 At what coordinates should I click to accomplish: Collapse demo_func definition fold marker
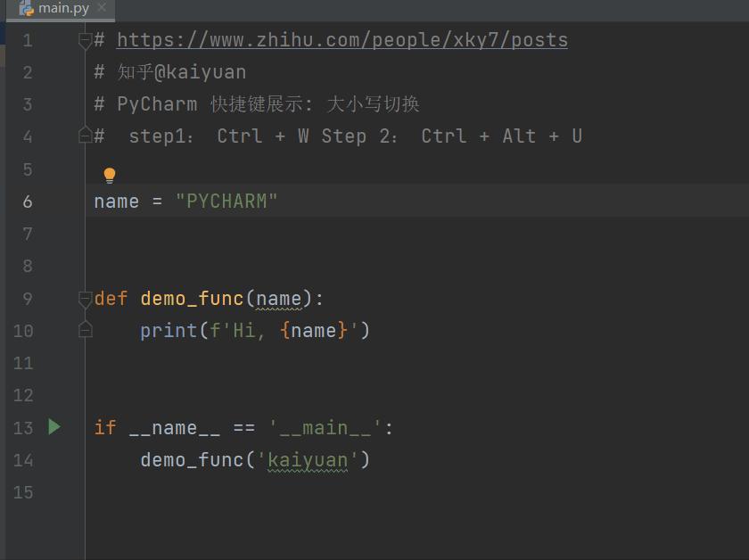[x=85, y=299]
